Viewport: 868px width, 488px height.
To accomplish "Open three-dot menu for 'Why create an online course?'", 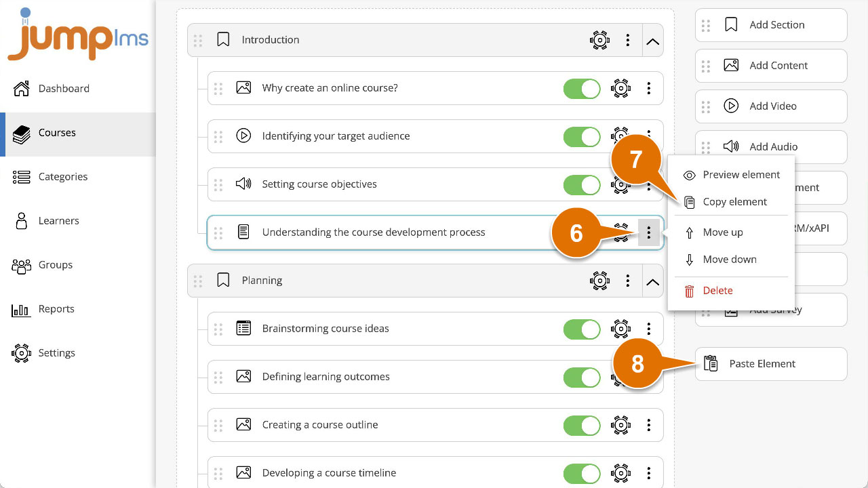I will 649,88.
